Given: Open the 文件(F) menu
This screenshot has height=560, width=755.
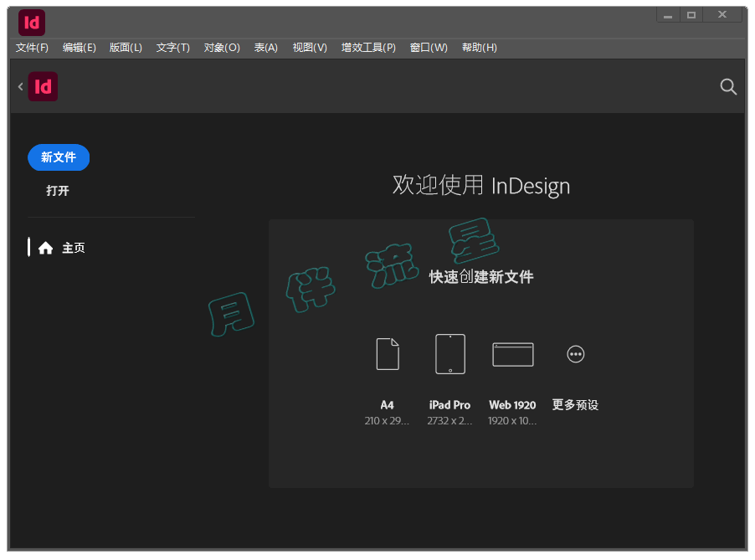Looking at the screenshot, I should 32,48.
